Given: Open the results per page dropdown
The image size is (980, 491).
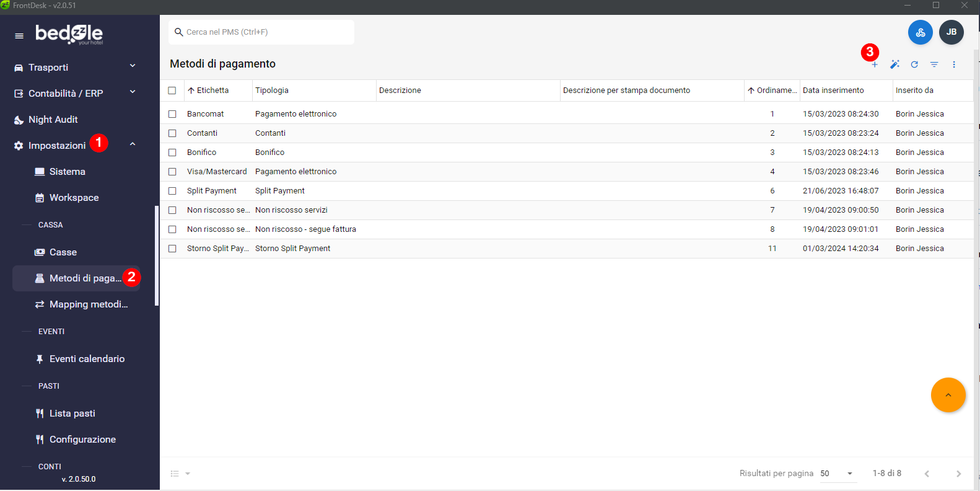Looking at the screenshot, I should (838, 474).
